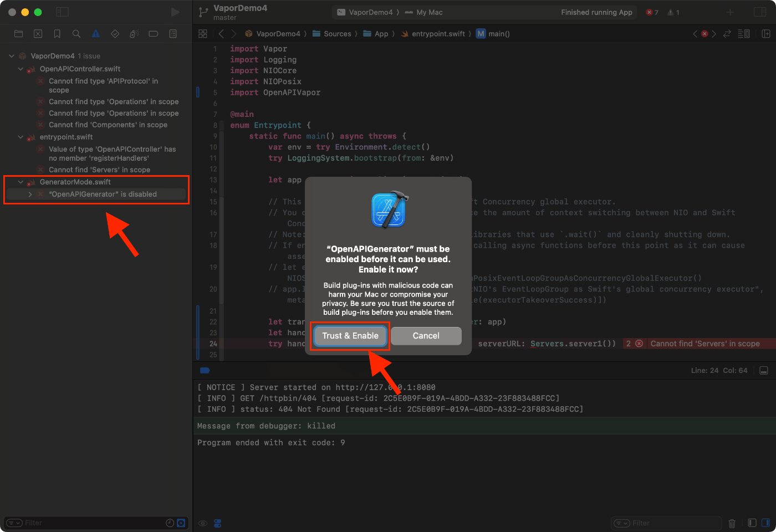776x532 pixels.
Task: Open Sources breadcrumb in jump bar
Action: pyautogui.click(x=332, y=34)
